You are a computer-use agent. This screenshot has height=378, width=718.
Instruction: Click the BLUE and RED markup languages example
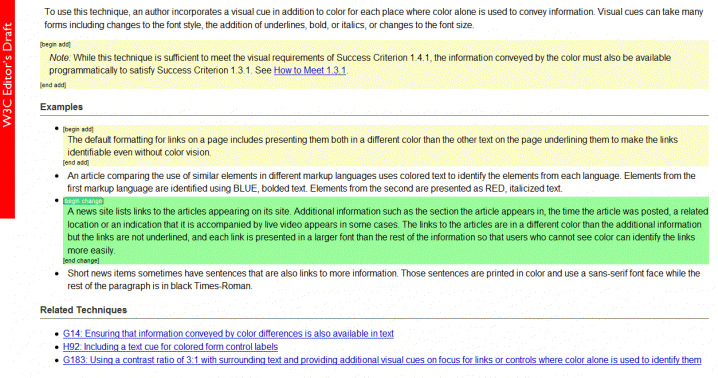point(381,182)
